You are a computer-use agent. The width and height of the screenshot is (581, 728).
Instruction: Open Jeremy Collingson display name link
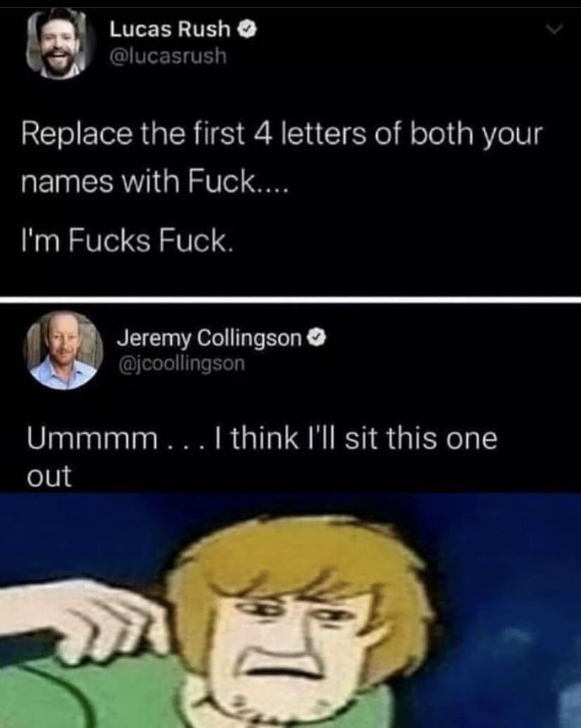(209, 338)
